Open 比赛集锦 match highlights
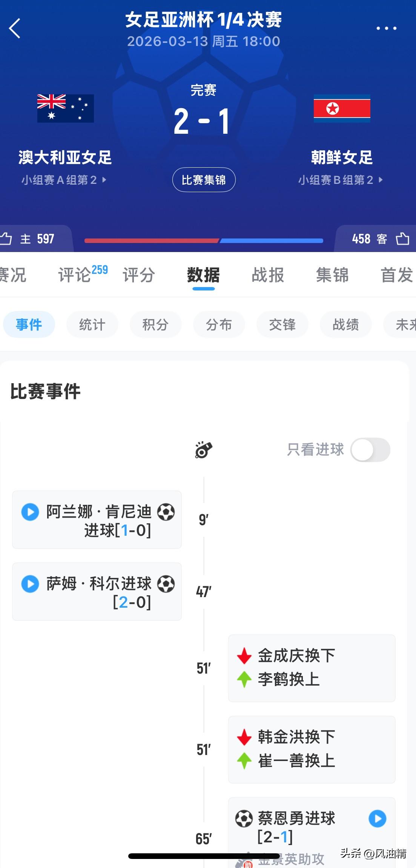 tap(204, 180)
